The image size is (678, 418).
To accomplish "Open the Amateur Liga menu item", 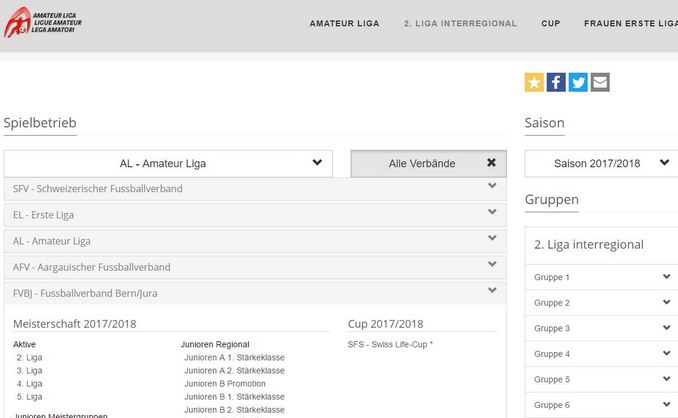I will 344,23.
